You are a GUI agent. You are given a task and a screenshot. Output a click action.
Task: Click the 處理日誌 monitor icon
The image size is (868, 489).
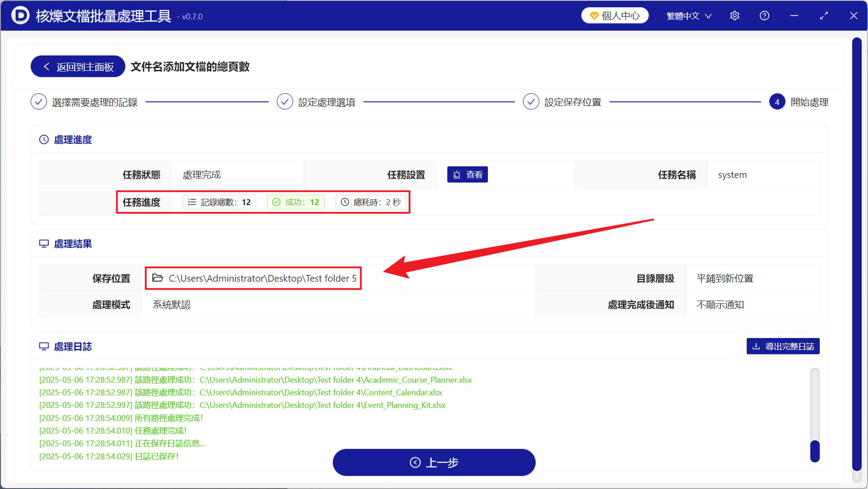point(44,347)
